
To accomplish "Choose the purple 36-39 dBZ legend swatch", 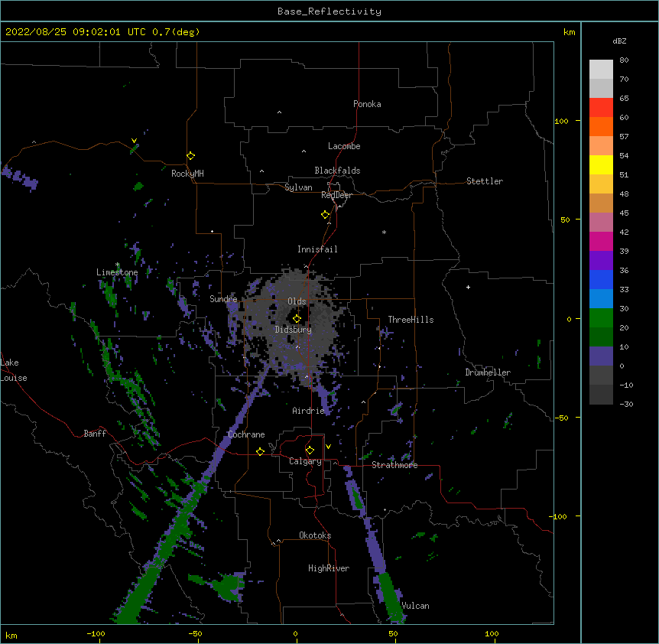I will (601, 260).
